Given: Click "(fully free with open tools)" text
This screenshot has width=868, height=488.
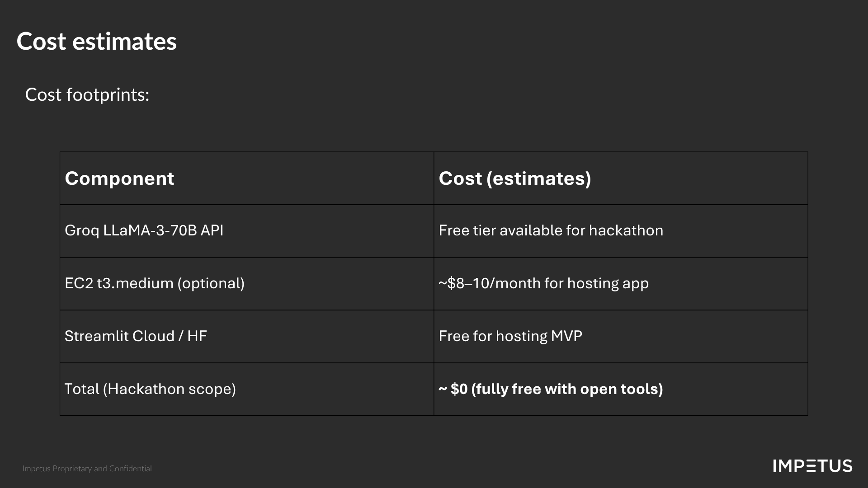Looking at the screenshot, I should point(567,389).
